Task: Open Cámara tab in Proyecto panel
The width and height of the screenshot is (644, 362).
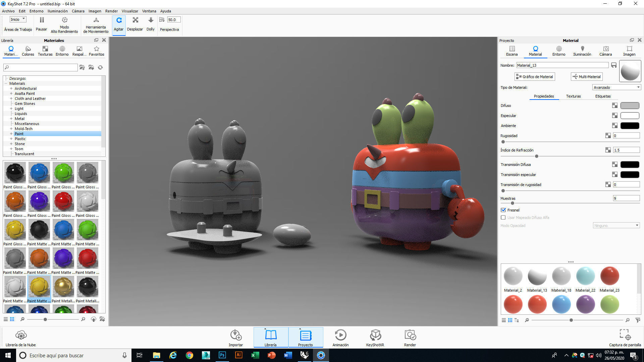Action: (x=605, y=51)
